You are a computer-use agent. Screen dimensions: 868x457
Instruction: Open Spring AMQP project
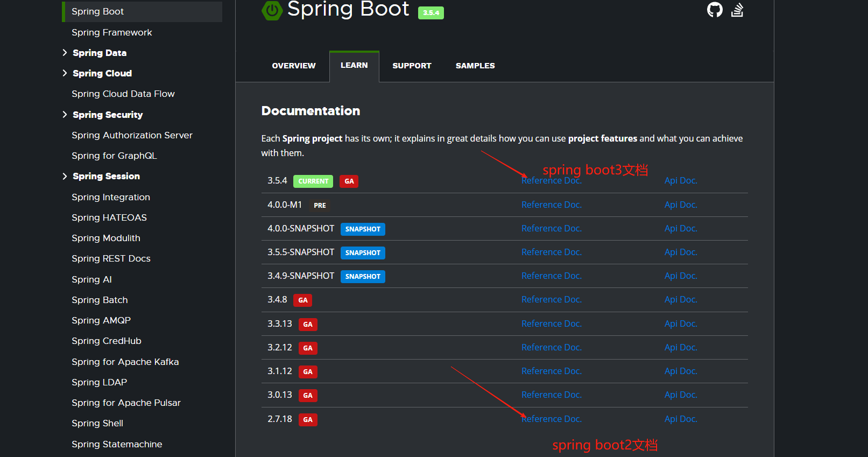click(101, 320)
